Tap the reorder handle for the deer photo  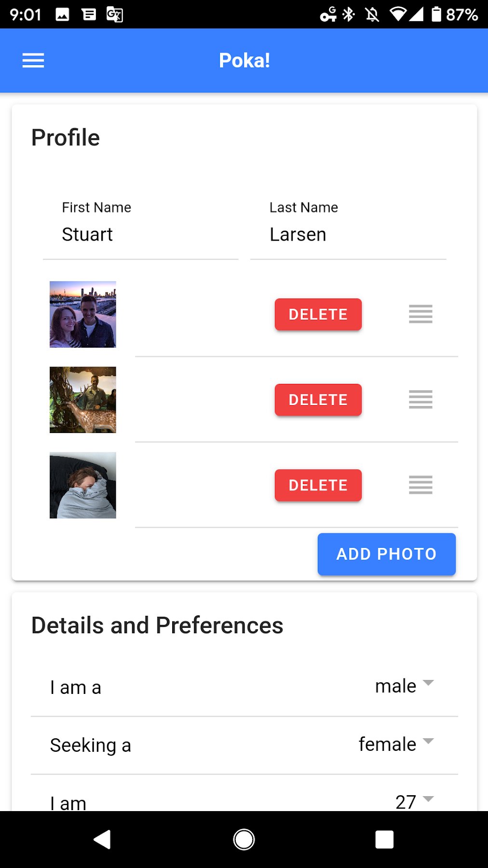(420, 399)
